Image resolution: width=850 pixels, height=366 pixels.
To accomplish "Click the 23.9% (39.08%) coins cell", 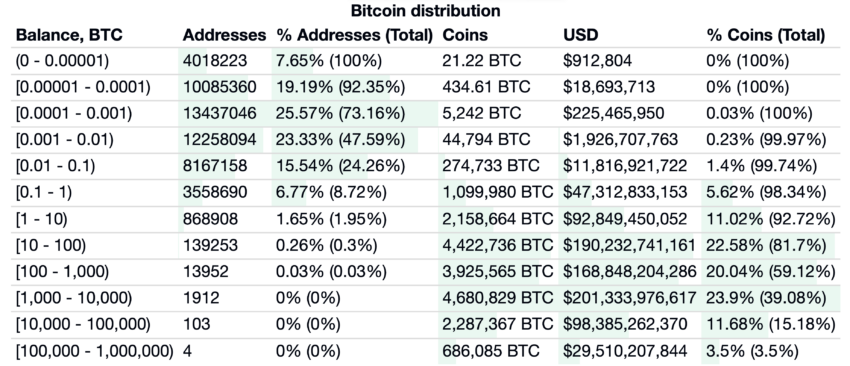I will pyautogui.click(x=766, y=298).
